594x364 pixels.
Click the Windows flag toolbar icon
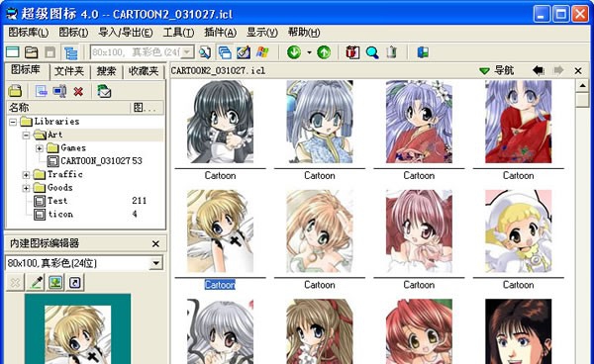pyautogui.click(x=262, y=52)
